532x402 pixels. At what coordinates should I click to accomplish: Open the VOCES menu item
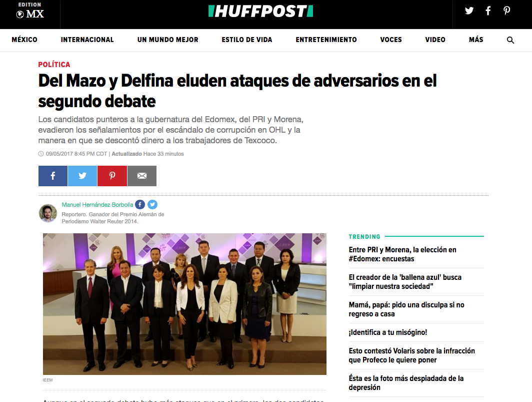(x=391, y=40)
